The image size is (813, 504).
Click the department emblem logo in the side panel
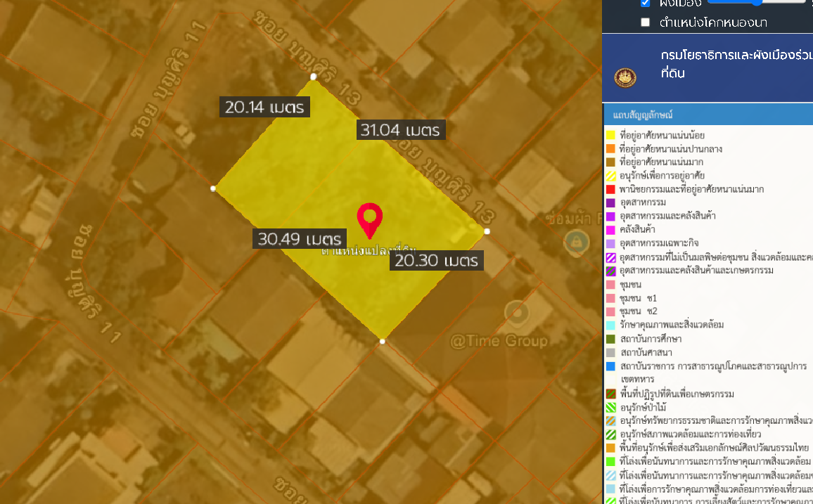[x=625, y=78]
